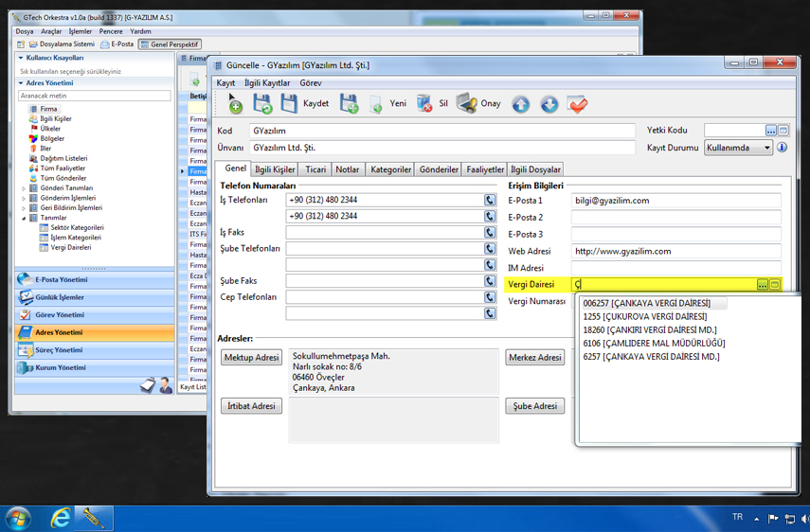Click the info icon beside Kayıt Durumu

pyautogui.click(x=783, y=148)
